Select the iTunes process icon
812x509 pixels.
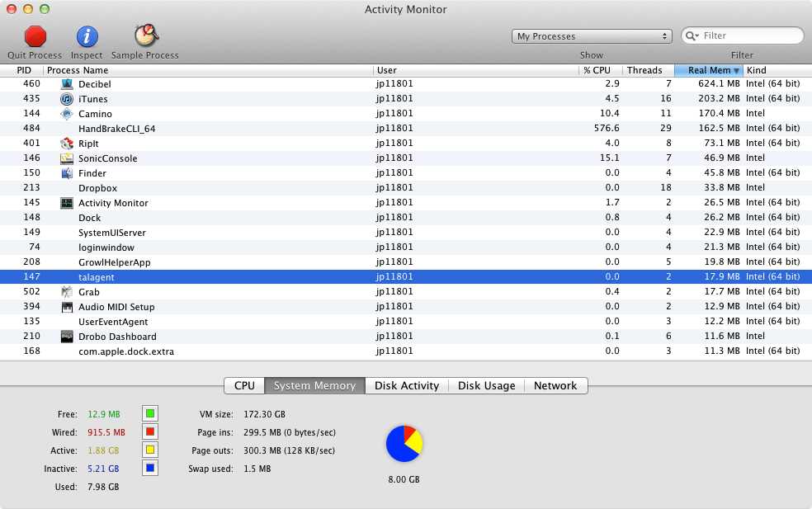click(67, 99)
